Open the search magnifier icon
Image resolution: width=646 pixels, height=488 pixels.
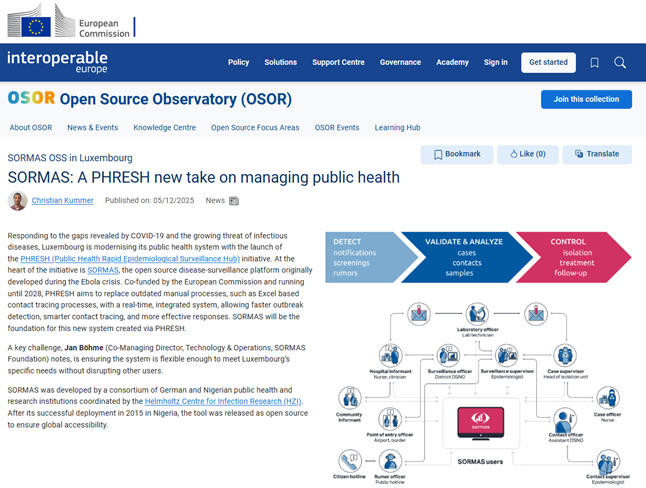click(x=620, y=63)
